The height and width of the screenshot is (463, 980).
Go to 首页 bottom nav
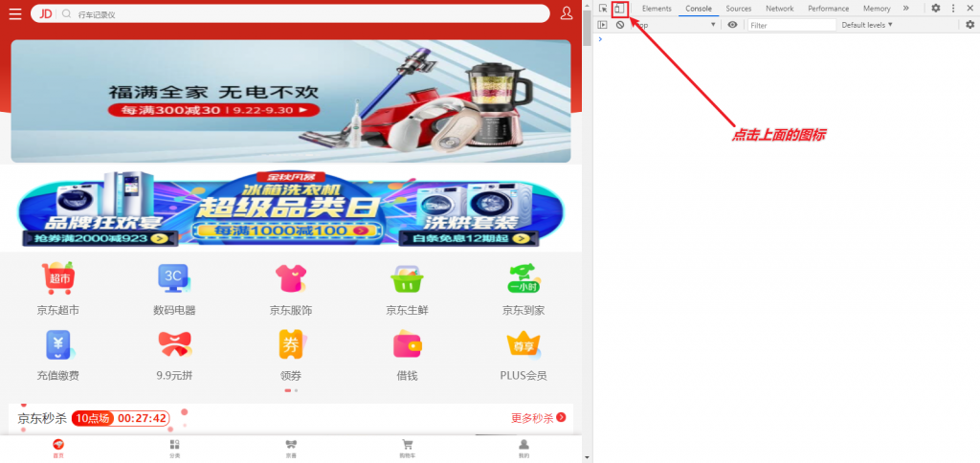click(x=58, y=449)
